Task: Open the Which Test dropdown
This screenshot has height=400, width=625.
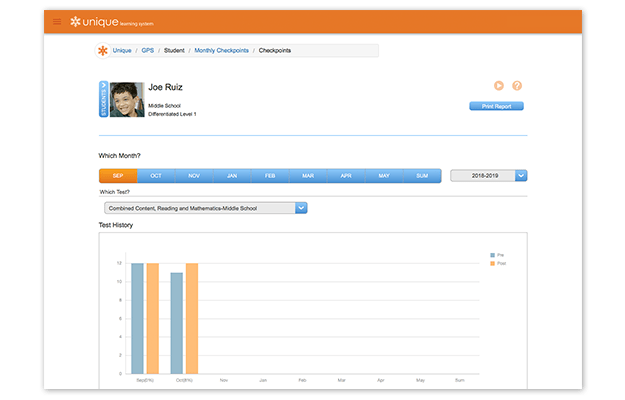Action: (x=206, y=208)
